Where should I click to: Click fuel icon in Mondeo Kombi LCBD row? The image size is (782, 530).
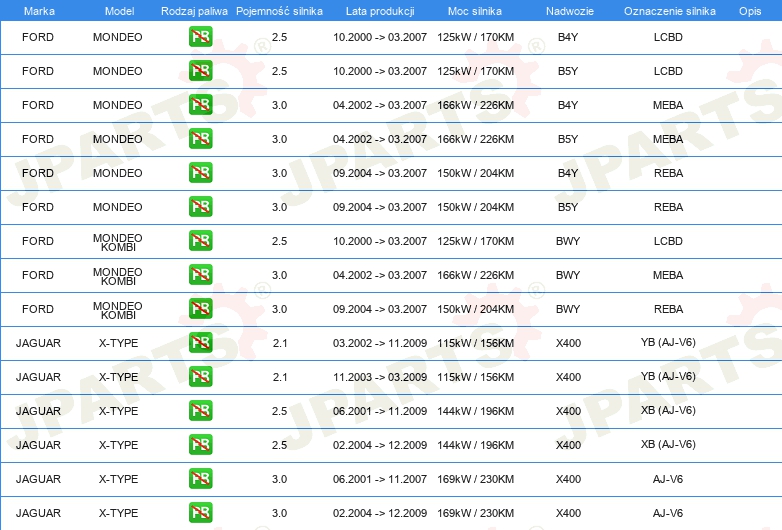(x=200, y=240)
